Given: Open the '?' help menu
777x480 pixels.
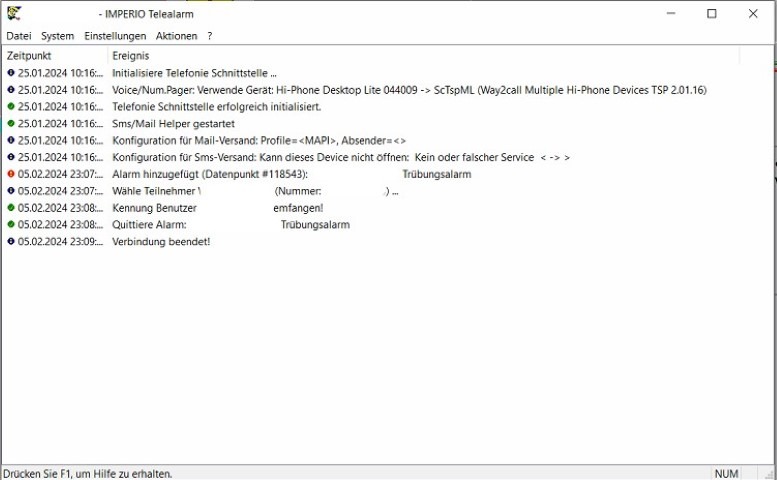Looking at the screenshot, I should (210, 36).
